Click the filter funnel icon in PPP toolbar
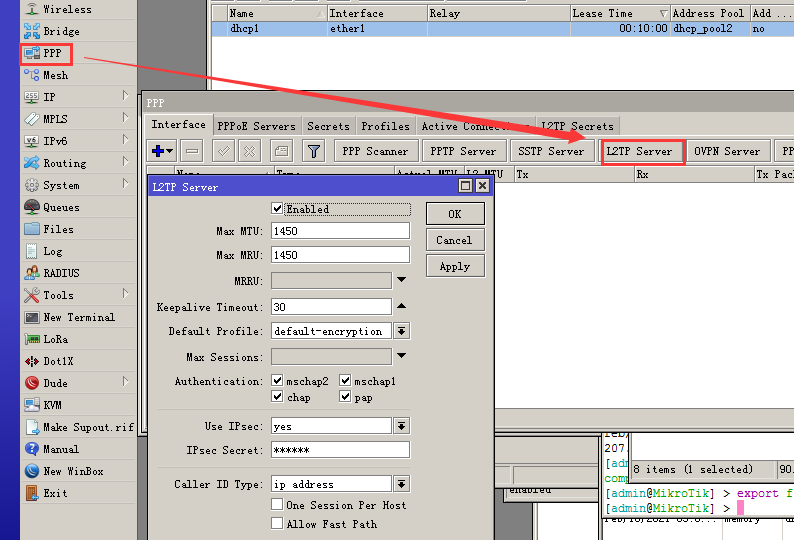Image resolution: width=794 pixels, height=540 pixels. (314, 151)
